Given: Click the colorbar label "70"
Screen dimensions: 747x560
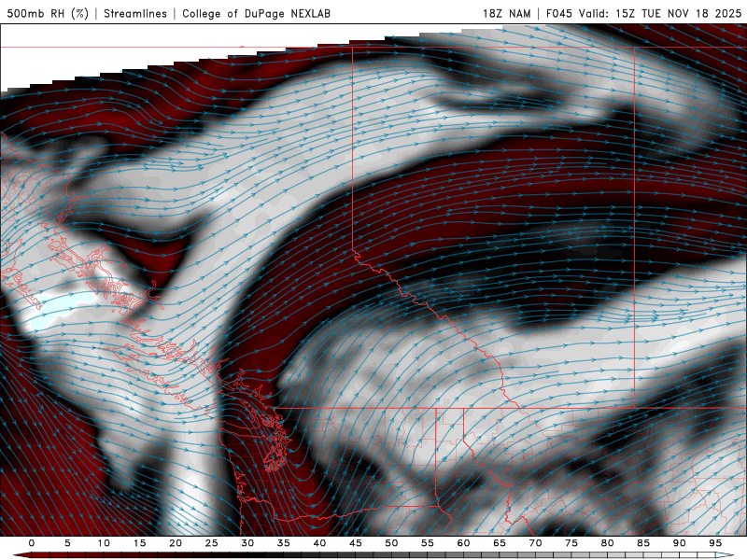Looking at the screenshot, I should (x=535, y=543).
